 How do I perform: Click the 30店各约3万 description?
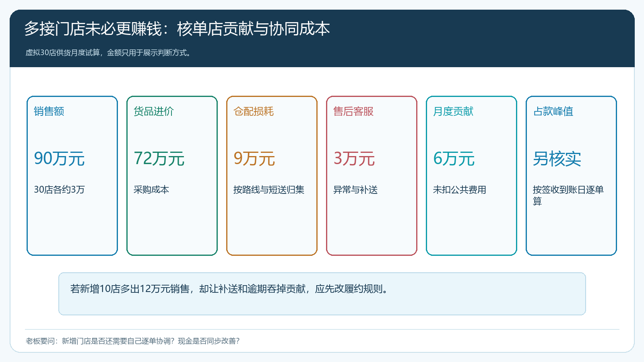click(59, 190)
